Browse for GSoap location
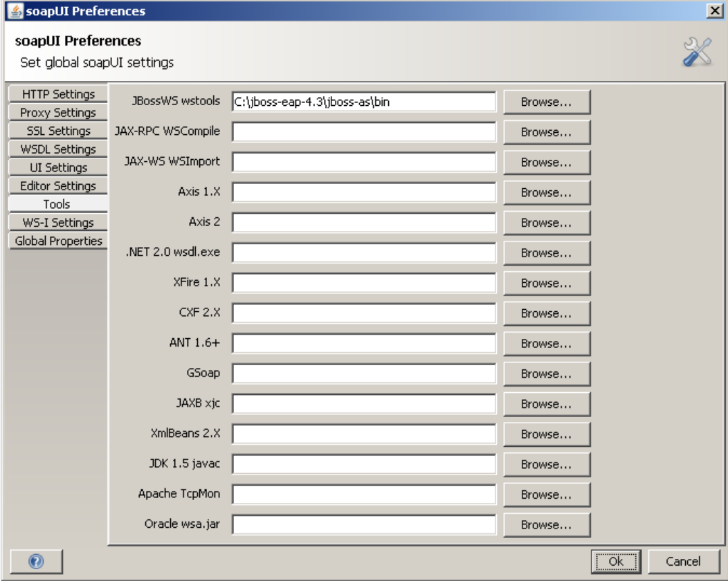This screenshot has height=581, width=728. 547,373
